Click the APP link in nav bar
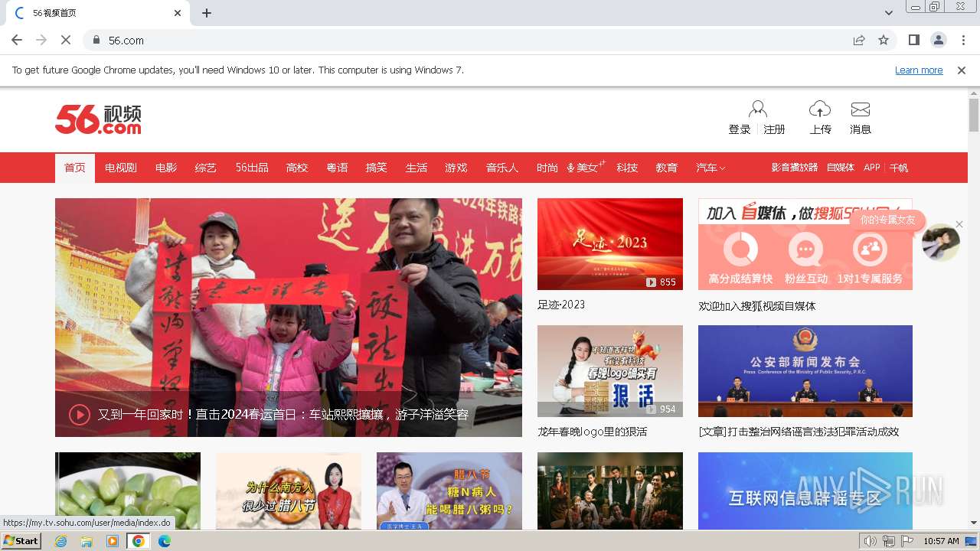This screenshot has height=551, width=980. click(x=872, y=168)
